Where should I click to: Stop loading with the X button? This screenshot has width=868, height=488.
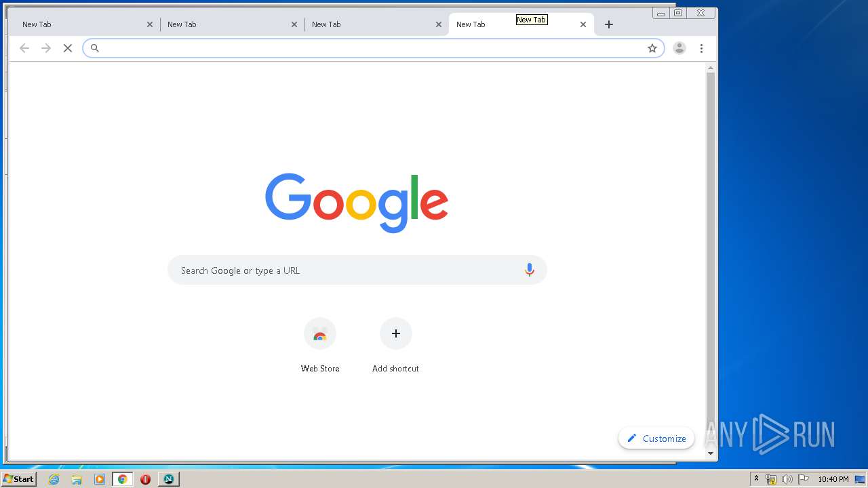coord(68,48)
